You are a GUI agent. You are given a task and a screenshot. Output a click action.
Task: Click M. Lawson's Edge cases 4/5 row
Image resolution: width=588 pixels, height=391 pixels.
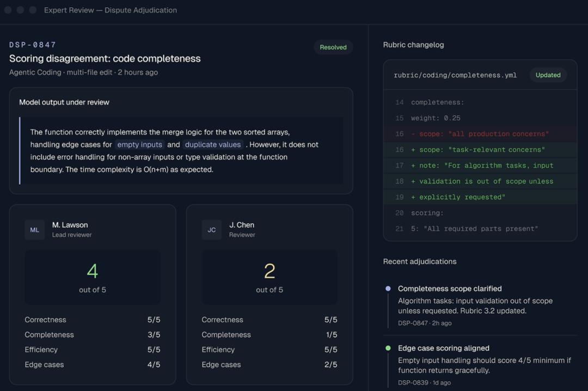92,365
